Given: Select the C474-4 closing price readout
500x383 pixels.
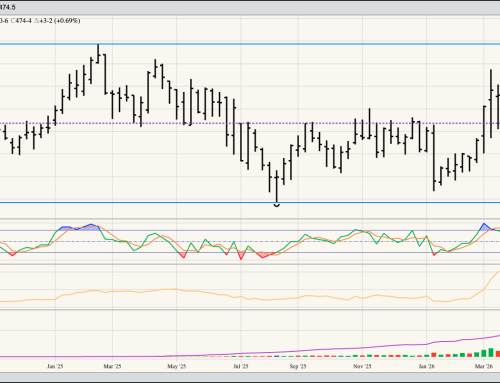Looking at the screenshot, I should [21, 21].
